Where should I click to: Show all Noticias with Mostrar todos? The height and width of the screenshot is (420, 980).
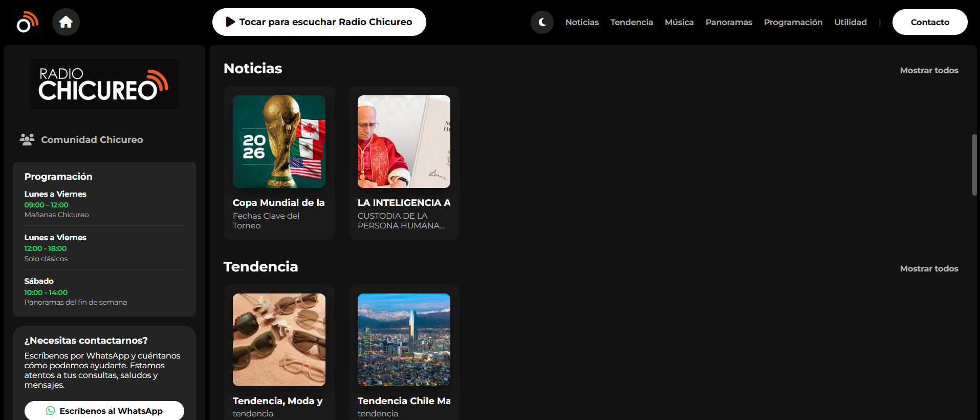[929, 70]
